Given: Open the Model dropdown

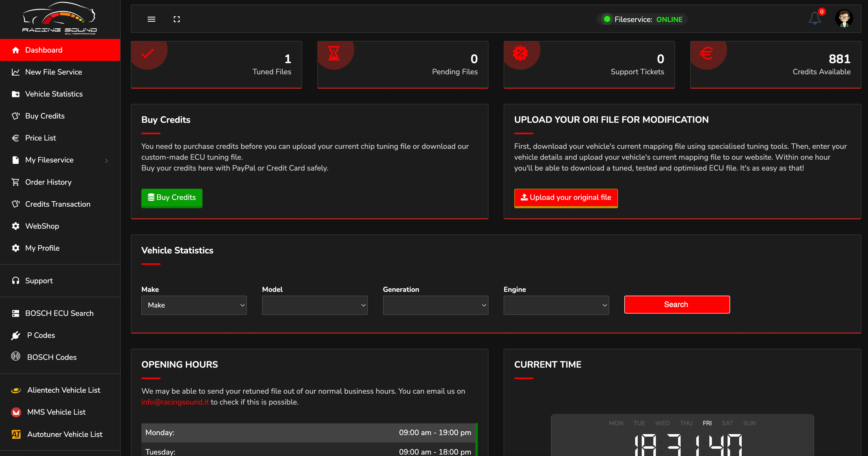Looking at the screenshot, I should 314,305.
